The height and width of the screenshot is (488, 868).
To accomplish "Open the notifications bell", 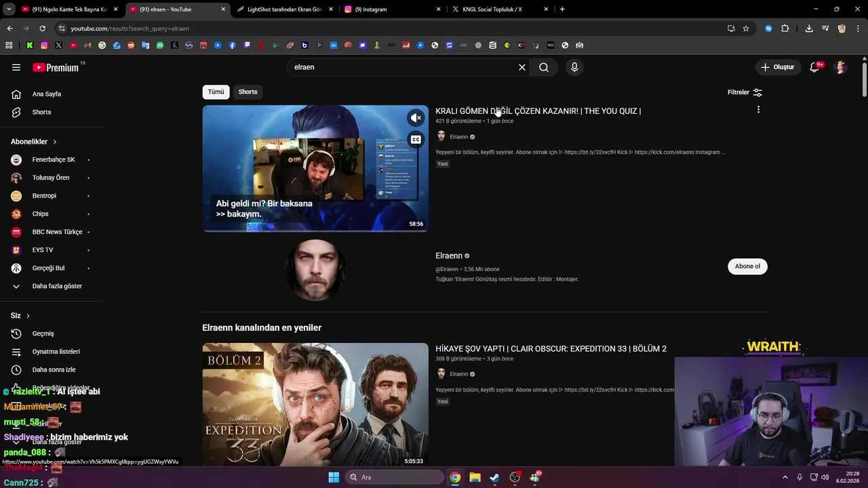I will click(815, 67).
